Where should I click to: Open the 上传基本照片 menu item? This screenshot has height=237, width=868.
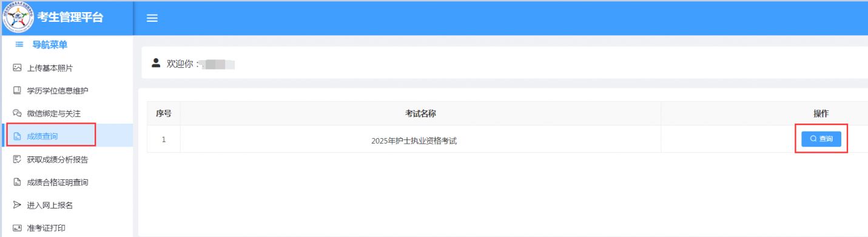(x=67, y=68)
